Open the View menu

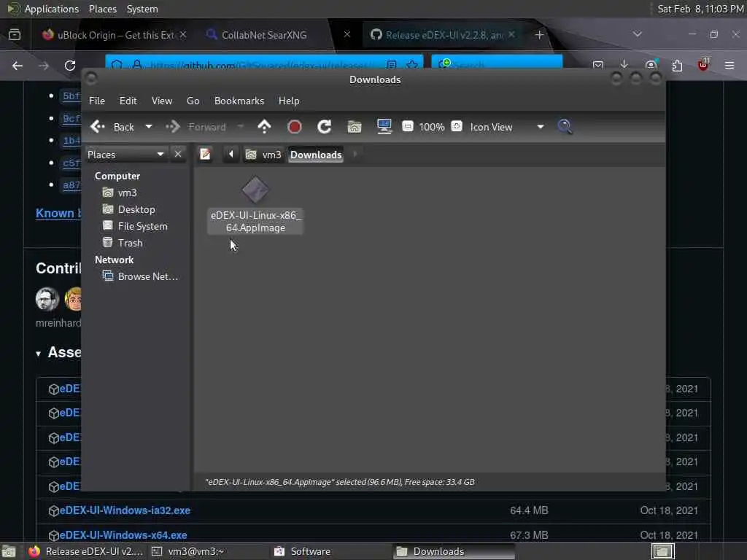click(x=162, y=101)
